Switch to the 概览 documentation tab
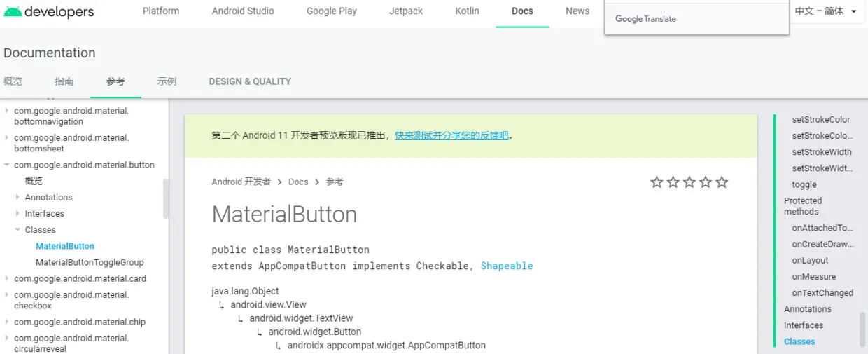The width and height of the screenshot is (868, 354). tap(13, 81)
